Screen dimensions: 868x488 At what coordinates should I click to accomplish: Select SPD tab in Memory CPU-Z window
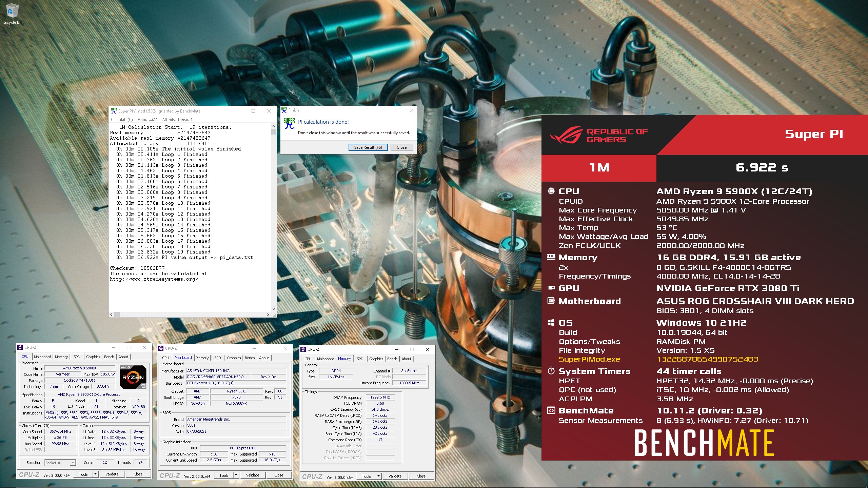point(360,359)
